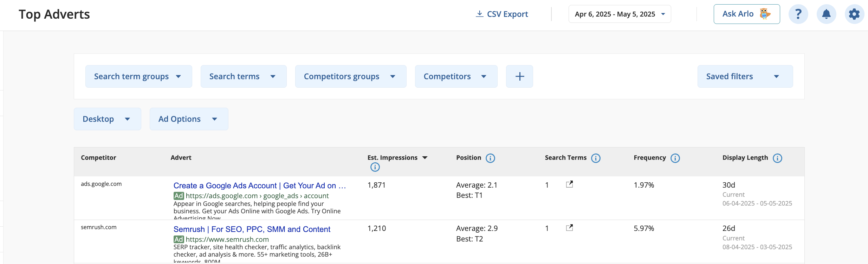The width and height of the screenshot is (868, 264).
Task: Click the Average: 2.1 position value
Action: pyautogui.click(x=477, y=185)
